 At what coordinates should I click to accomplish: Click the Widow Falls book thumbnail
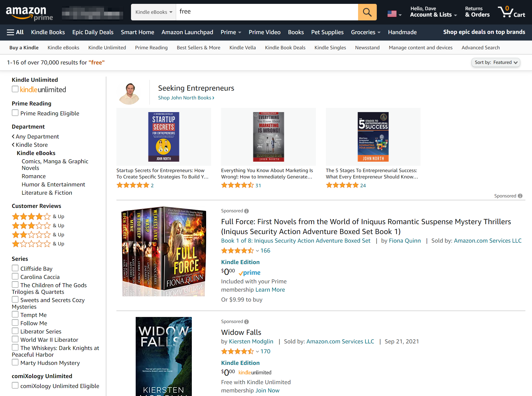(163, 356)
